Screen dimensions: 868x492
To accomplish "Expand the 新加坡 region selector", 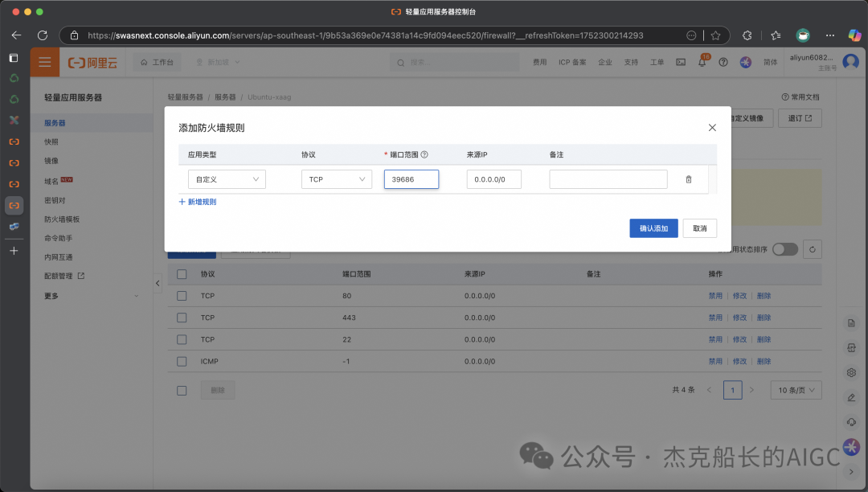I will point(218,62).
